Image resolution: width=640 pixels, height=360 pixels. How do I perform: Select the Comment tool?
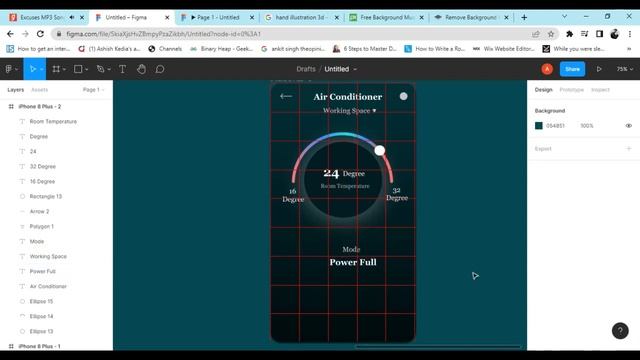[x=160, y=69]
